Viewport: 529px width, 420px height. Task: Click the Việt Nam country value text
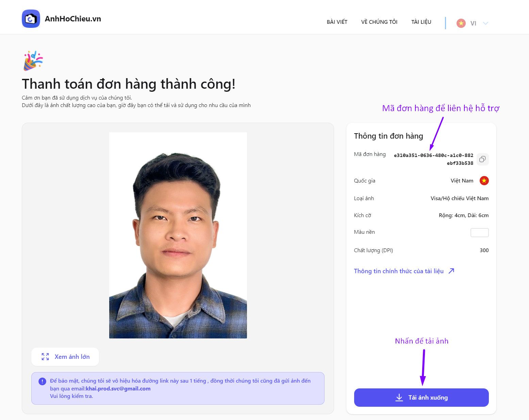tap(462, 181)
